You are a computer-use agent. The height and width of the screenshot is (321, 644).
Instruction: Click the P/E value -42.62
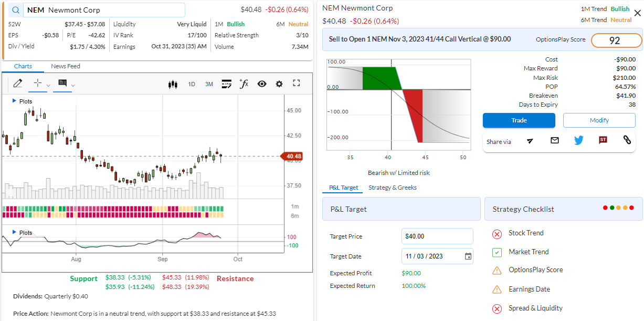click(96, 35)
